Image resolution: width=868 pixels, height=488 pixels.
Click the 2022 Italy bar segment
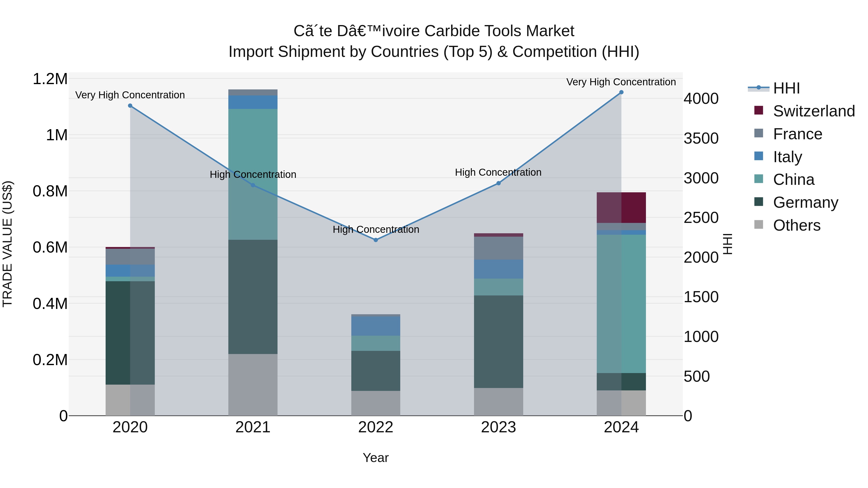coord(376,326)
